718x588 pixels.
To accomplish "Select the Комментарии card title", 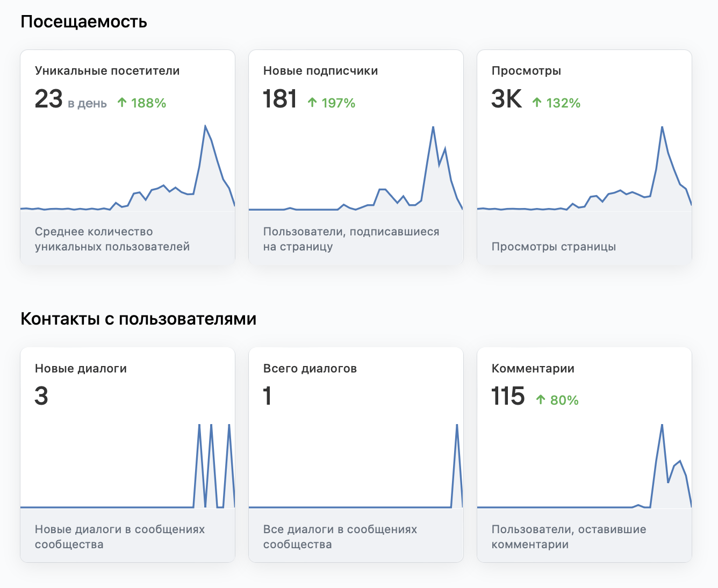I will tap(533, 369).
